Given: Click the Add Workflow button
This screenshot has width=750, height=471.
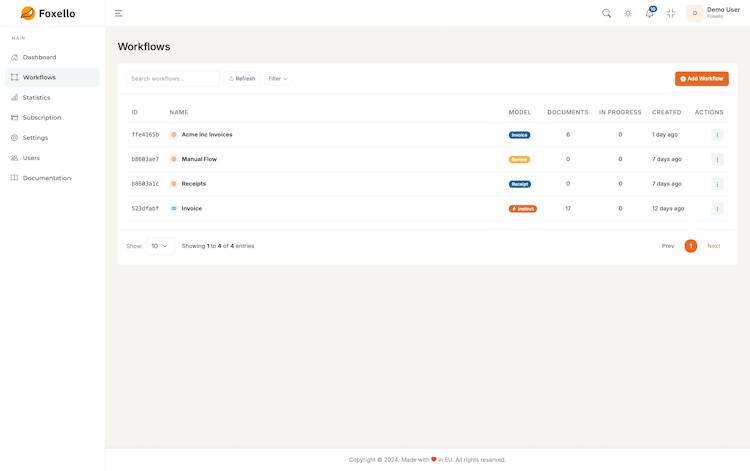Looking at the screenshot, I should pos(701,79).
